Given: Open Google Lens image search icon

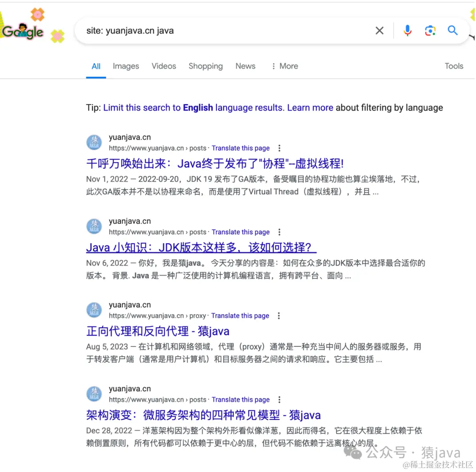Looking at the screenshot, I should 430,31.
